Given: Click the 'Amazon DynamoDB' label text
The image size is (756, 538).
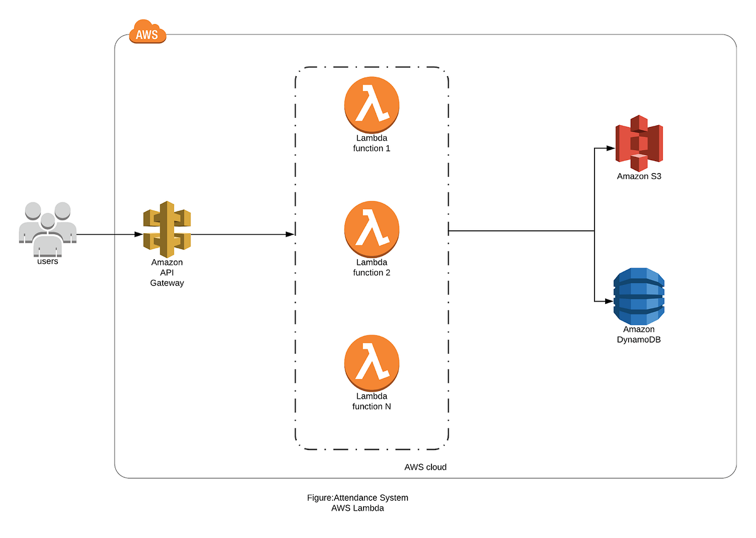Looking at the screenshot, I should (638, 334).
